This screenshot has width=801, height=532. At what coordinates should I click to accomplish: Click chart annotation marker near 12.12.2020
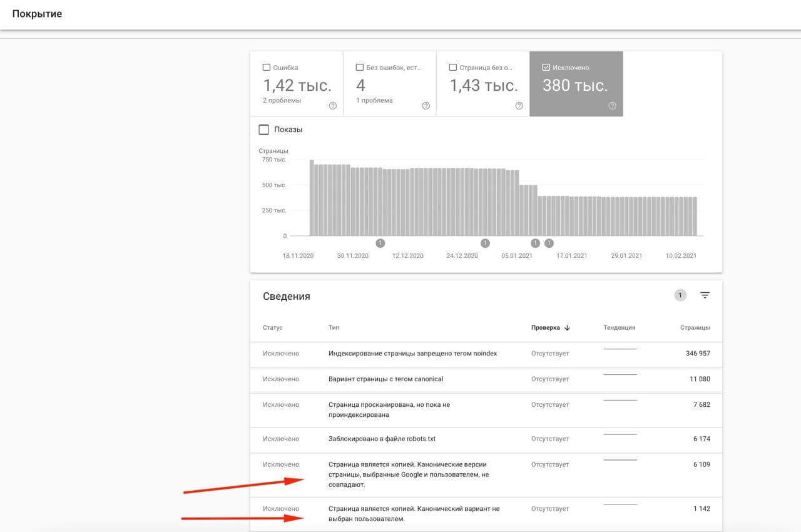[380, 243]
